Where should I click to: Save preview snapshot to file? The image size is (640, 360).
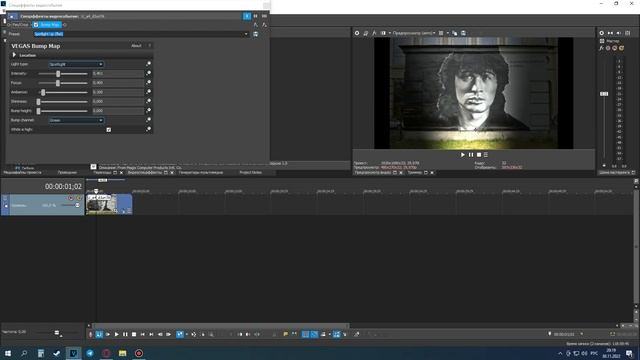pos(463,33)
